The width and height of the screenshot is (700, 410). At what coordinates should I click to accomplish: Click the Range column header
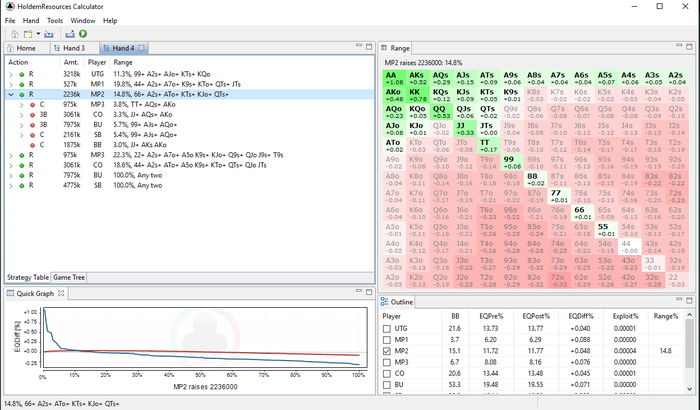click(x=123, y=63)
